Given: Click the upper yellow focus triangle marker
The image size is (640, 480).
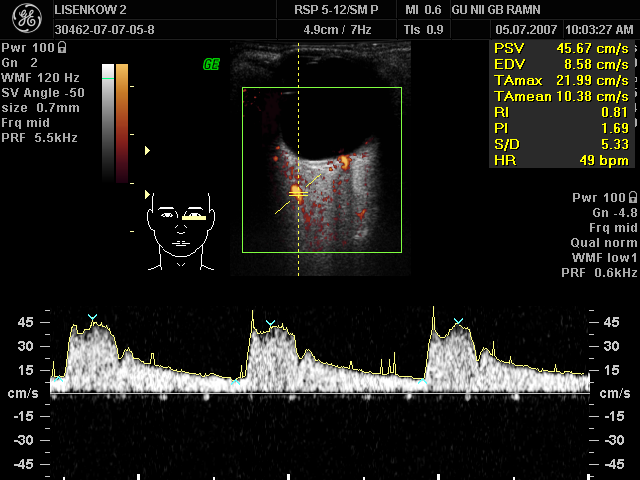Looking at the screenshot, I should pos(147,151).
